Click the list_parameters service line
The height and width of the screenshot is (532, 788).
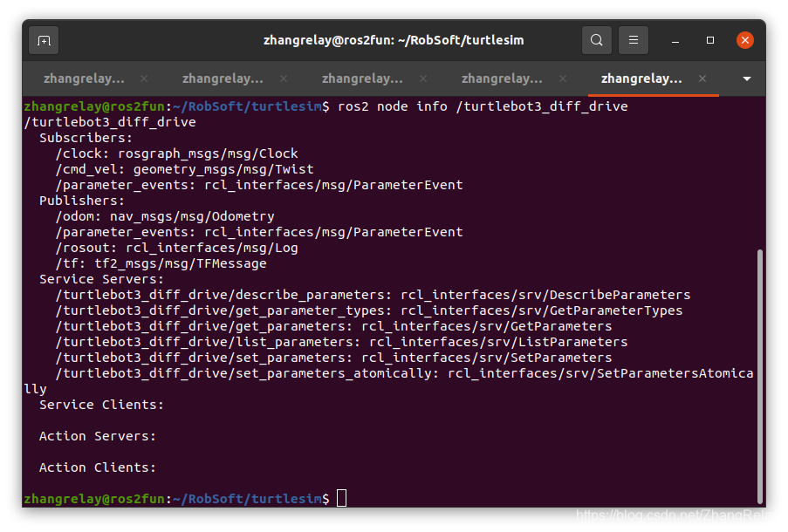(341, 342)
